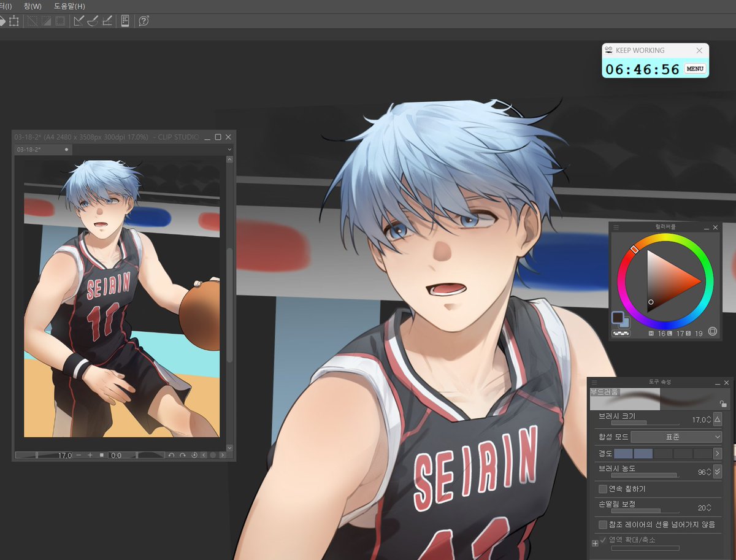Adjust brush density stepper showing 96
736x560 pixels.
coord(709,472)
